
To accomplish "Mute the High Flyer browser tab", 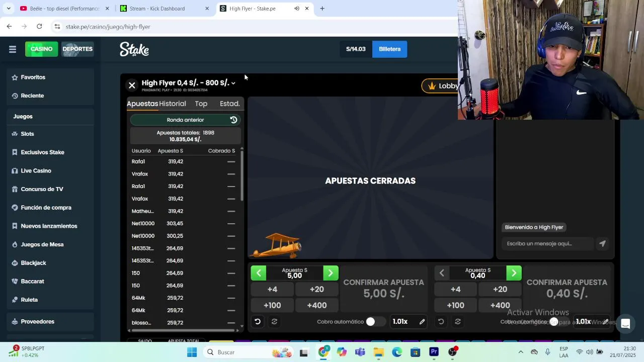I will coord(296,9).
